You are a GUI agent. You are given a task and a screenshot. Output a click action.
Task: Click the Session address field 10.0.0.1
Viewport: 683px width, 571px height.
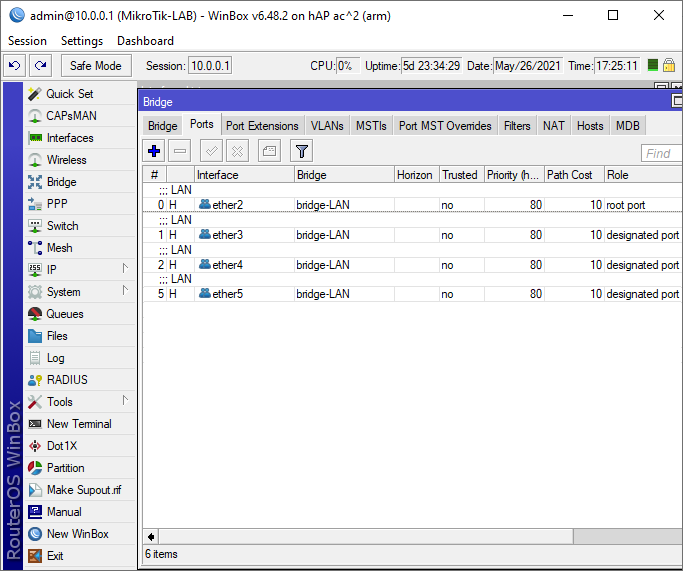pyautogui.click(x=210, y=66)
